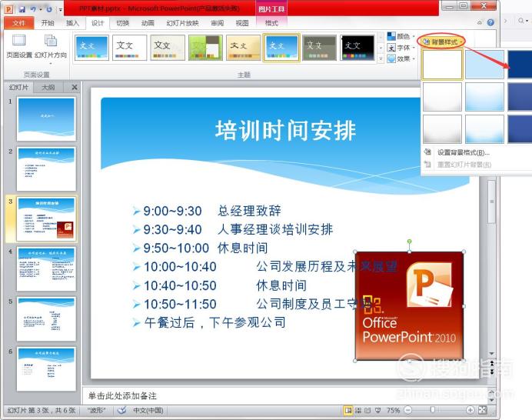The height and width of the screenshot is (420, 532).
Task: Switch to Normal view icon in status bar
Action: pyautogui.click(x=347, y=410)
